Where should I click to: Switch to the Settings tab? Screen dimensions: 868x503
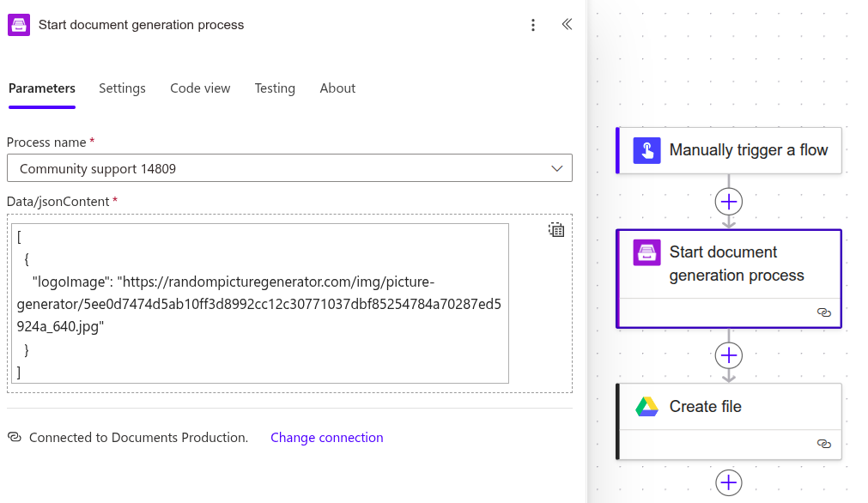122,88
